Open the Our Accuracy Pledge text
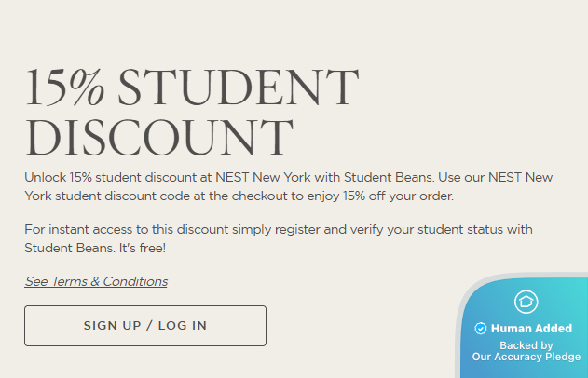The width and height of the screenshot is (588, 378). click(526, 357)
